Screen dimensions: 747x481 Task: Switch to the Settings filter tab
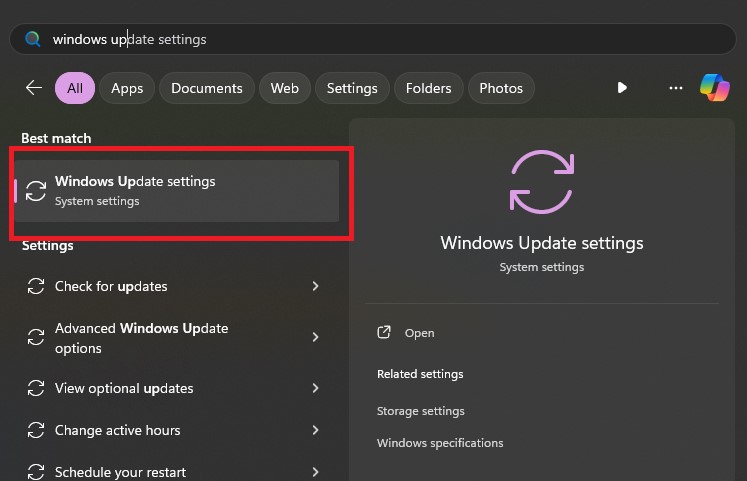tap(352, 88)
